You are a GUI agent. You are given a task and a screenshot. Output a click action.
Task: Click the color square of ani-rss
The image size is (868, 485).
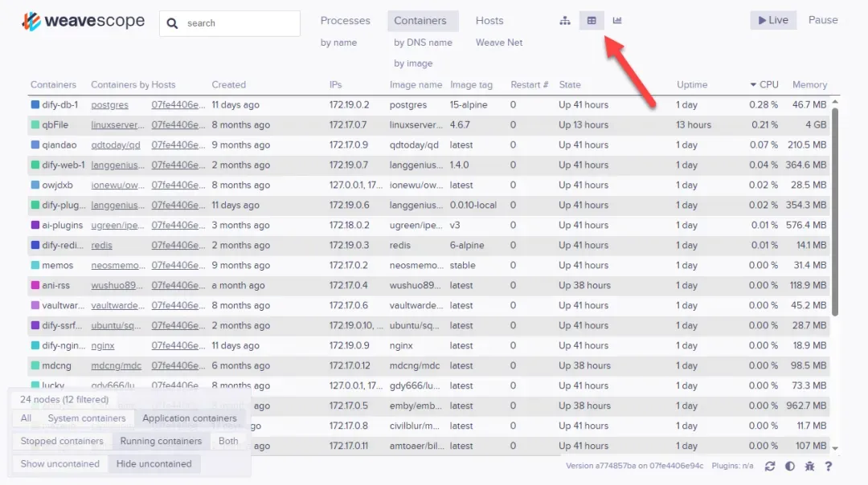point(35,285)
